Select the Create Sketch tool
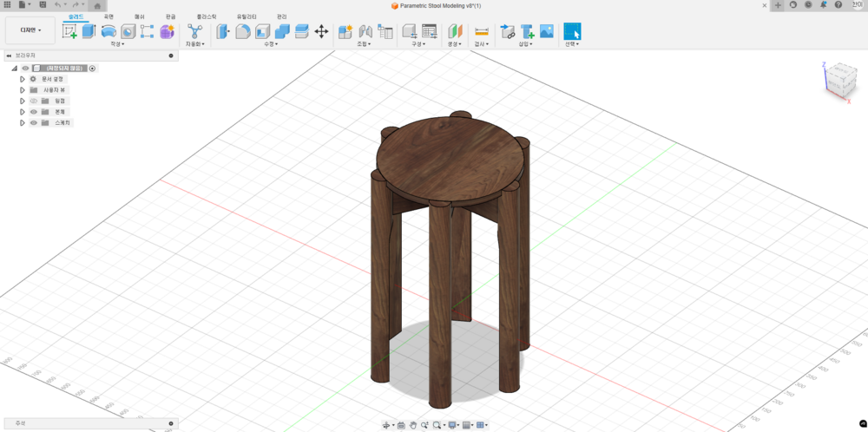 tap(69, 31)
